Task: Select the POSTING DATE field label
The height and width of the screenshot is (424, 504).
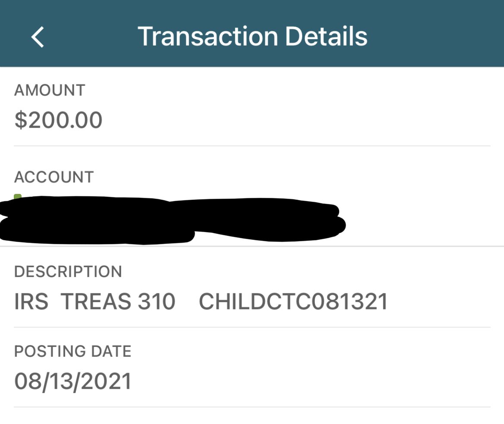Action: tap(73, 352)
